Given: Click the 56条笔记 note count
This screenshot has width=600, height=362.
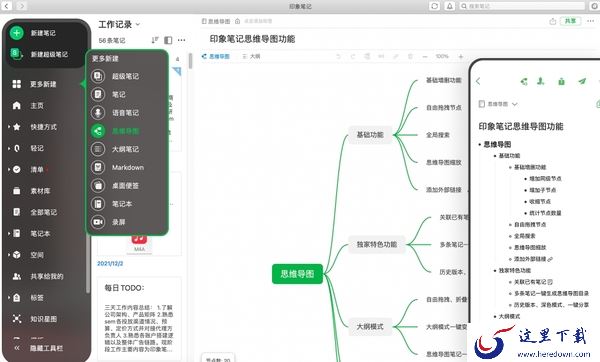Looking at the screenshot, I should pyautogui.click(x=112, y=40).
